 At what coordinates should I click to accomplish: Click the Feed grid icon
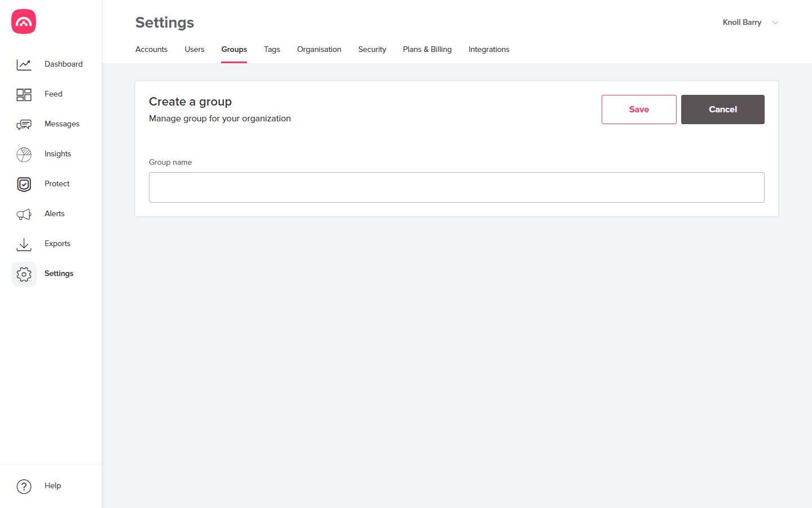24,94
